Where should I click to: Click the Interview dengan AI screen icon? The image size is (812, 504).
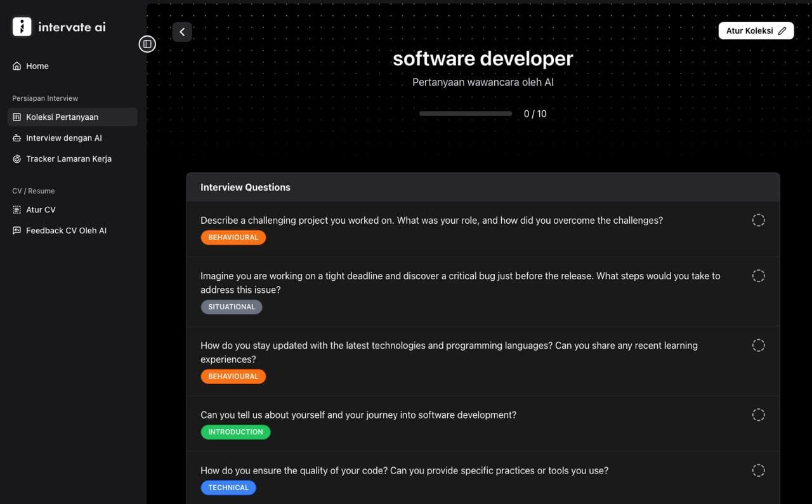click(x=16, y=138)
